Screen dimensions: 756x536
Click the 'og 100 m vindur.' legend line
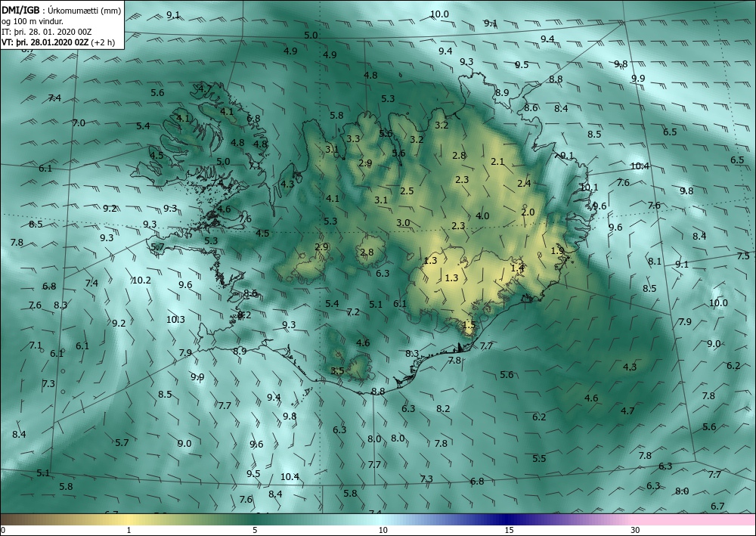tap(33, 21)
